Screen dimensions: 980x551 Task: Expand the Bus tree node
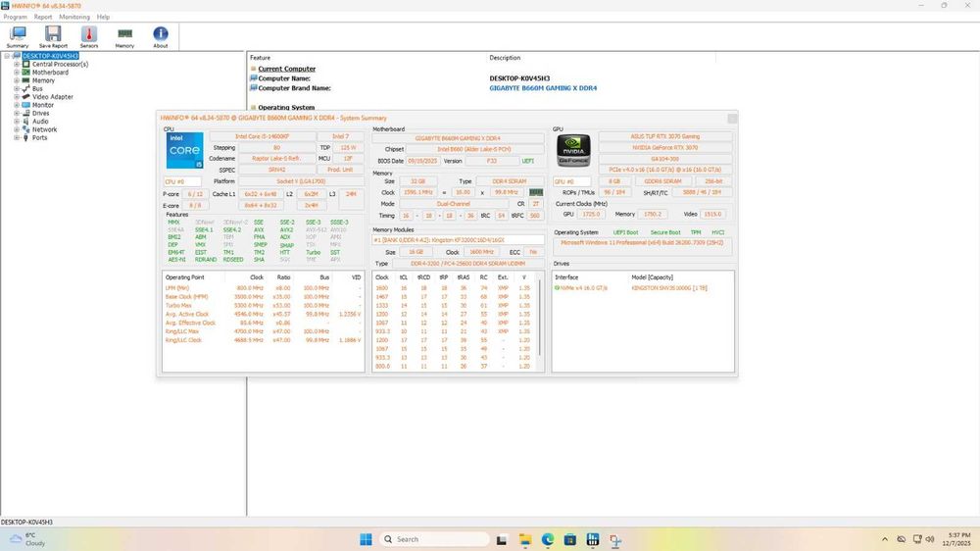[x=17, y=88]
